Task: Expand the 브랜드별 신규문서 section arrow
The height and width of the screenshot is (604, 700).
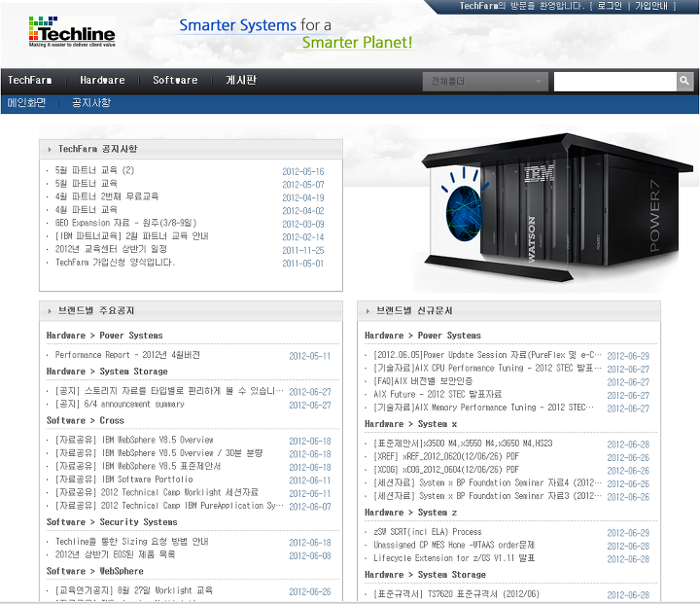Action: click(367, 311)
